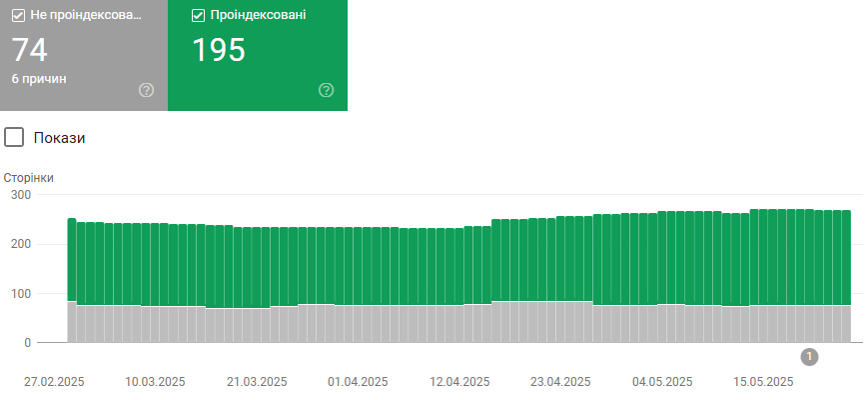Screen dimensions: 868x400
Task: Click the 12.04.2025 date label
Action: pos(459,382)
